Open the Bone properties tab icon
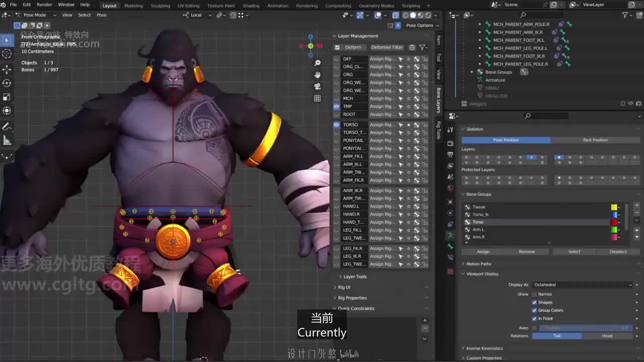Image resolution: width=644 pixels, height=362 pixels. point(450,246)
